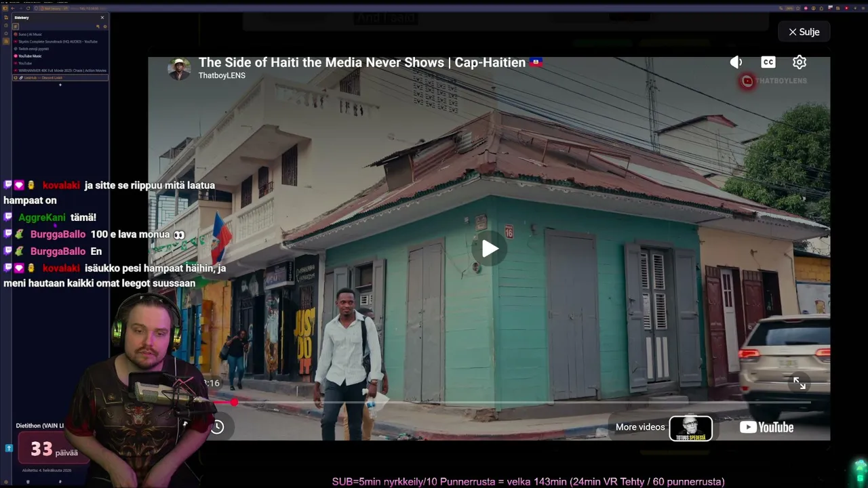
Task: Select the Discord tab in Sidebery
Action: [x=60, y=77]
